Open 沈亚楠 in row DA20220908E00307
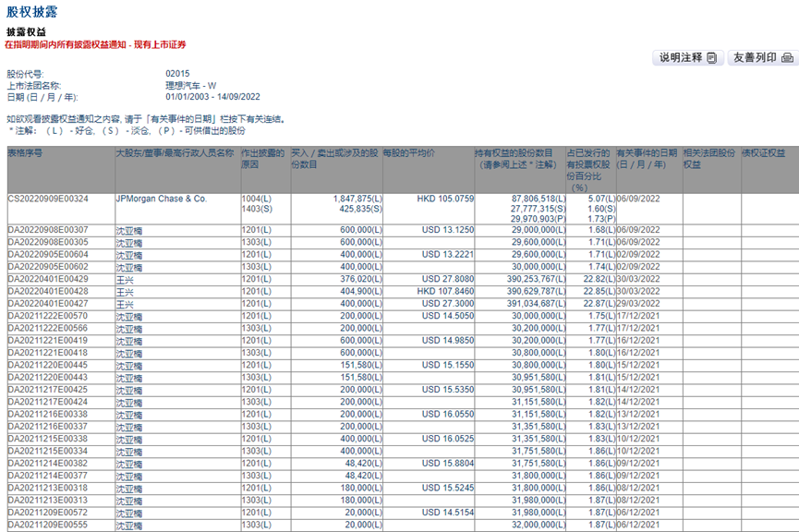The height and width of the screenshot is (532, 799). coord(129,229)
